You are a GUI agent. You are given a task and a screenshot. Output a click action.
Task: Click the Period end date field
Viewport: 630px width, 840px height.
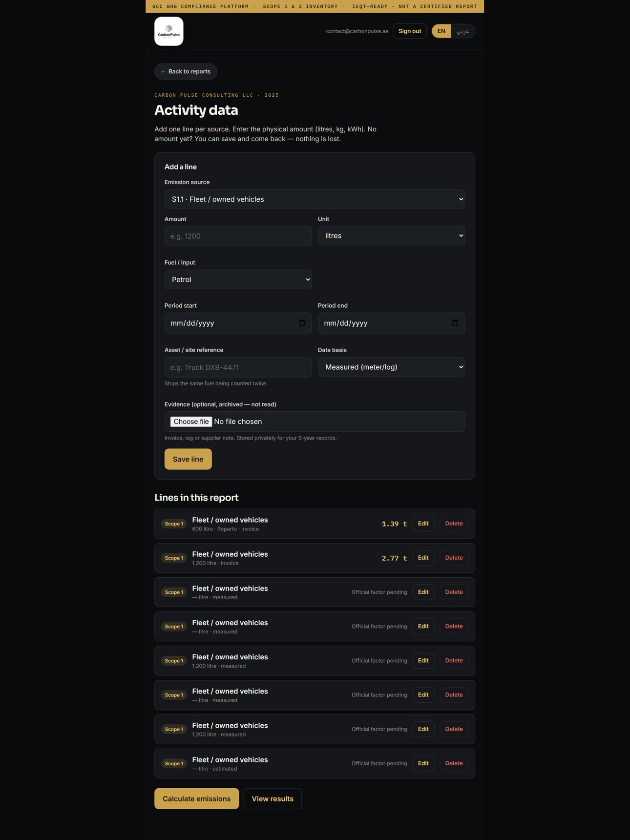[391, 323]
